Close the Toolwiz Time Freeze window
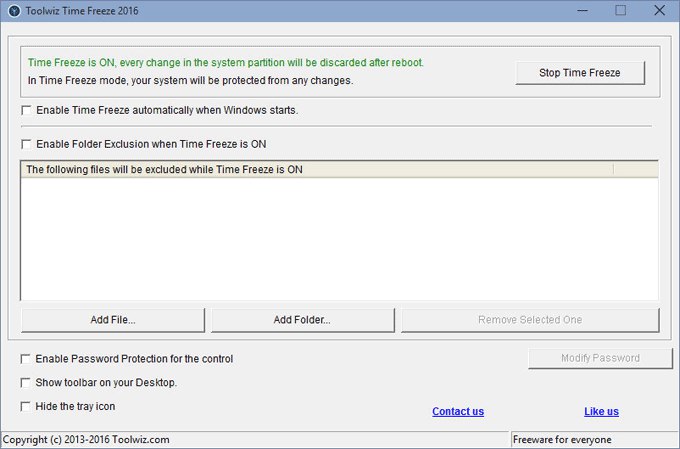The image size is (680, 449). pos(659,10)
